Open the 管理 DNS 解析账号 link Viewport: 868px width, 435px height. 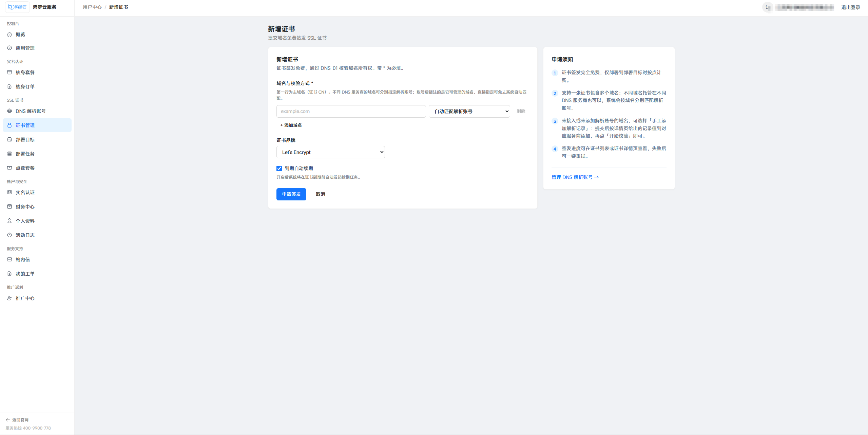coord(575,177)
